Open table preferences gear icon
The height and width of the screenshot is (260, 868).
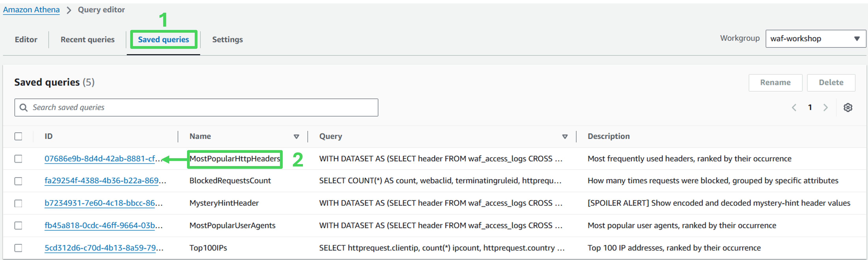[x=848, y=107]
